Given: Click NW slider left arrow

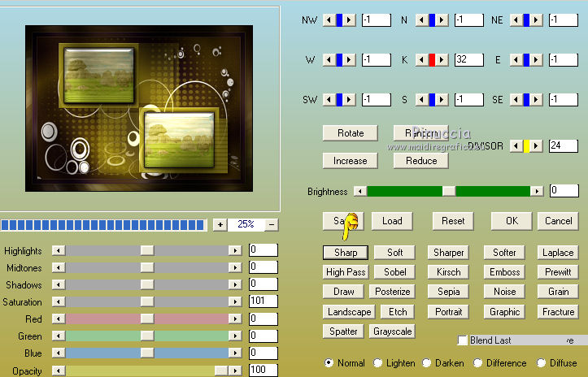Looking at the screenshot, I should tap(328, 19).
